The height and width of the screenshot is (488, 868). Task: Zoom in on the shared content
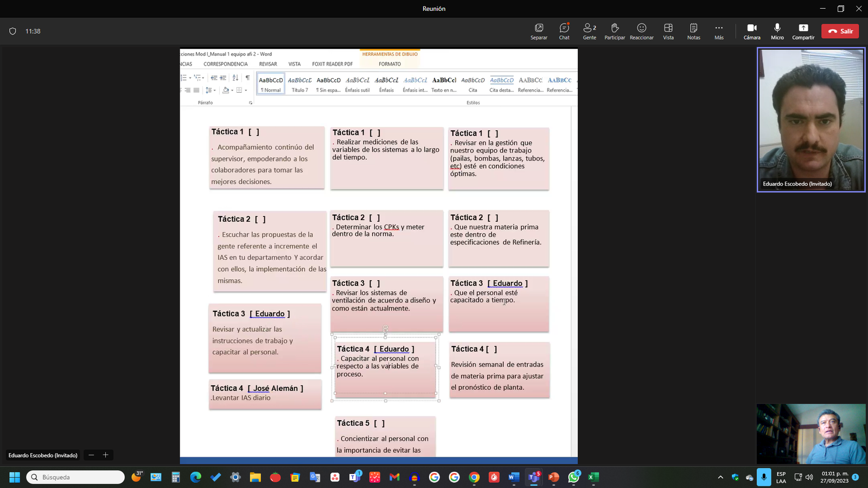[x=105, y=455]
